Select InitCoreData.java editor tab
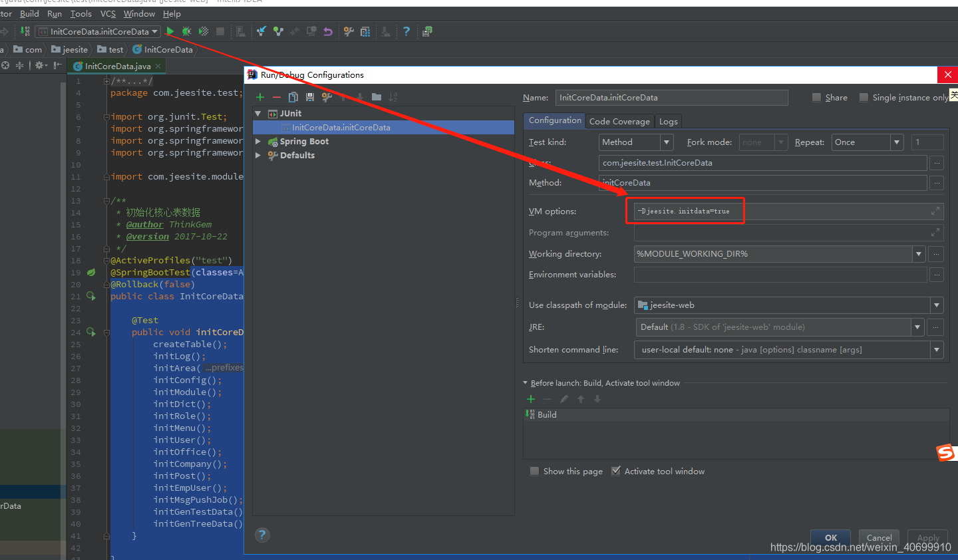This screenshot has height=560, width=958. coord(117,66)
